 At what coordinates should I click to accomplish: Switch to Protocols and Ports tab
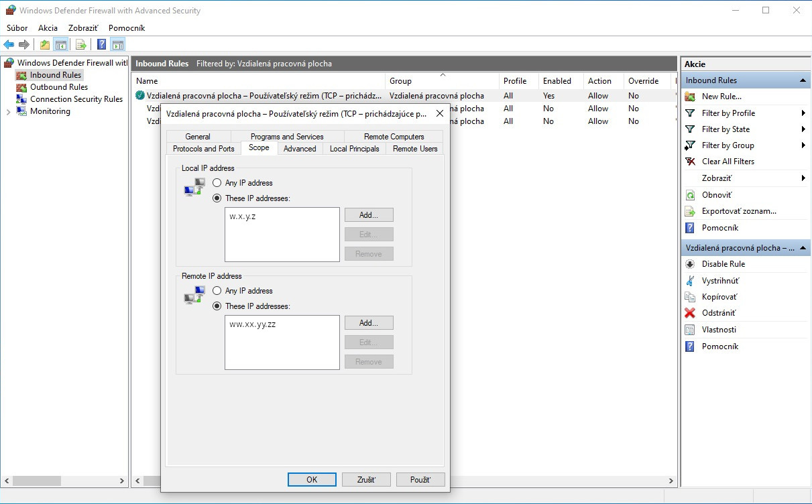pos(204,149)
